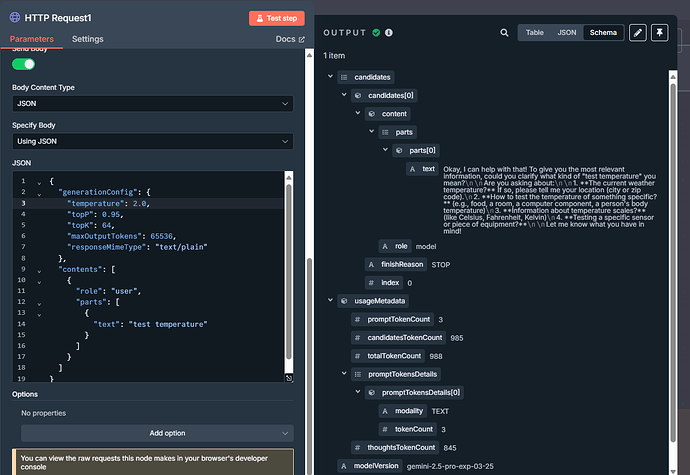Screen dimensions: 690x475
Task: Click the output panel vertical scrollbar
Action: [x=673, y=262]
